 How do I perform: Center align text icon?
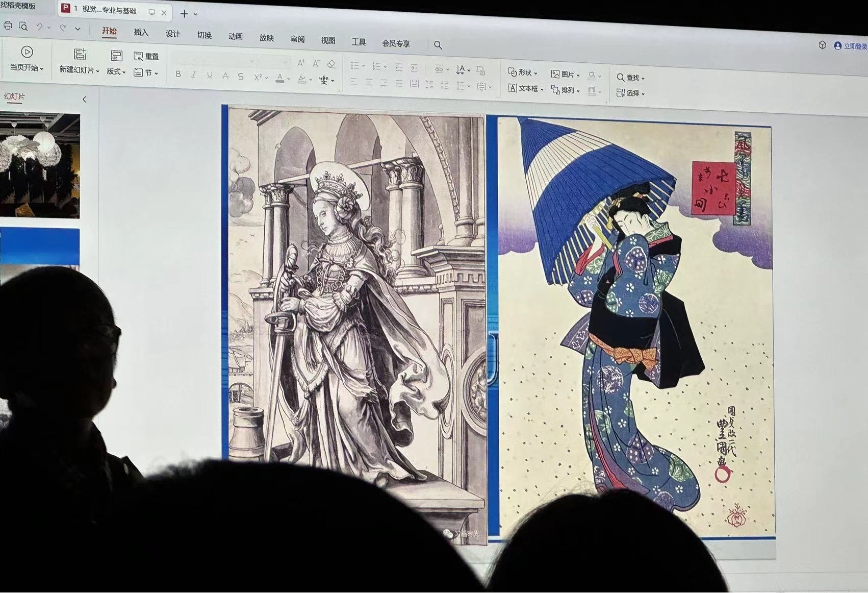point(369,82)
